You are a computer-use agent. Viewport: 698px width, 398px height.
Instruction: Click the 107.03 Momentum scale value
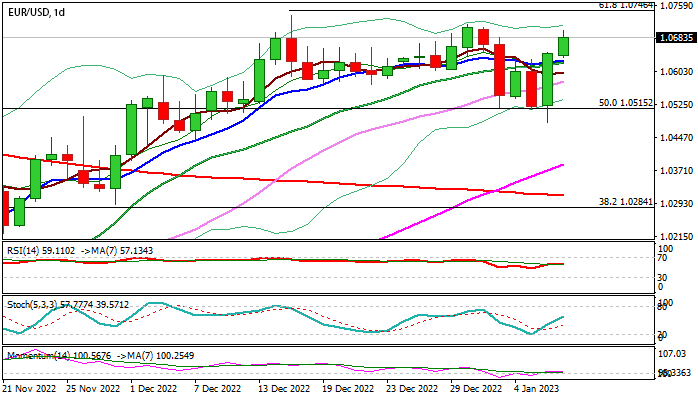pyautogui.click(x=672, y=354)
